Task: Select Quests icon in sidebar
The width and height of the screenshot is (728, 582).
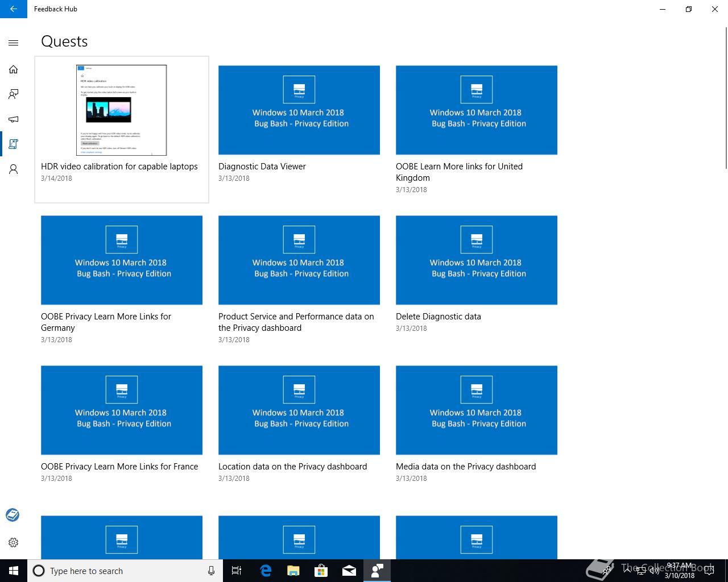Action: [14, 144]
